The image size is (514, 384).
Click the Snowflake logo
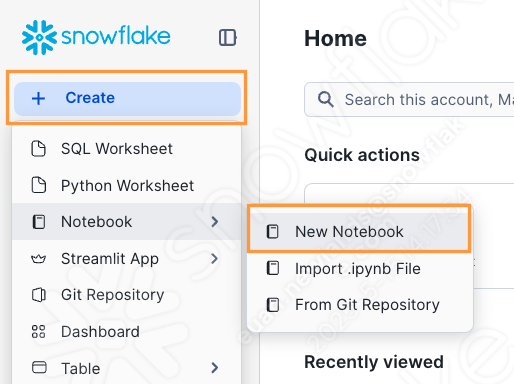(x=96, y=37)
